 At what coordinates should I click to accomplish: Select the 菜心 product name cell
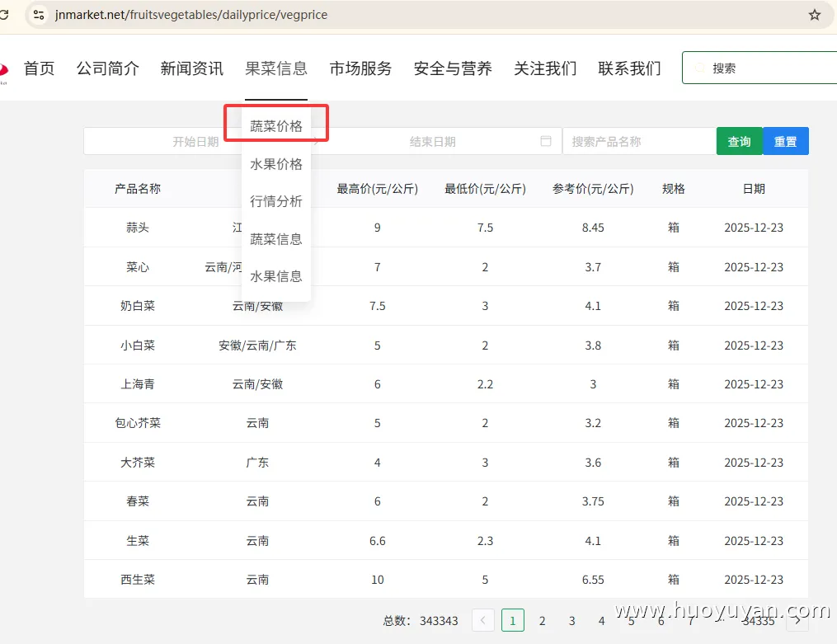(138, 267)
